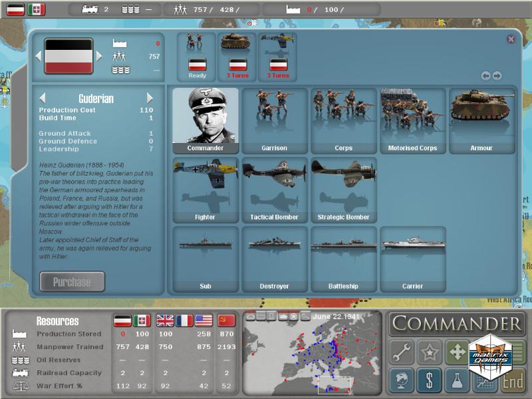Image resolution: width=532 pixels, height=399 pixels.
Task: Click the USA flag in Resources table
Action: pos(204,321)
